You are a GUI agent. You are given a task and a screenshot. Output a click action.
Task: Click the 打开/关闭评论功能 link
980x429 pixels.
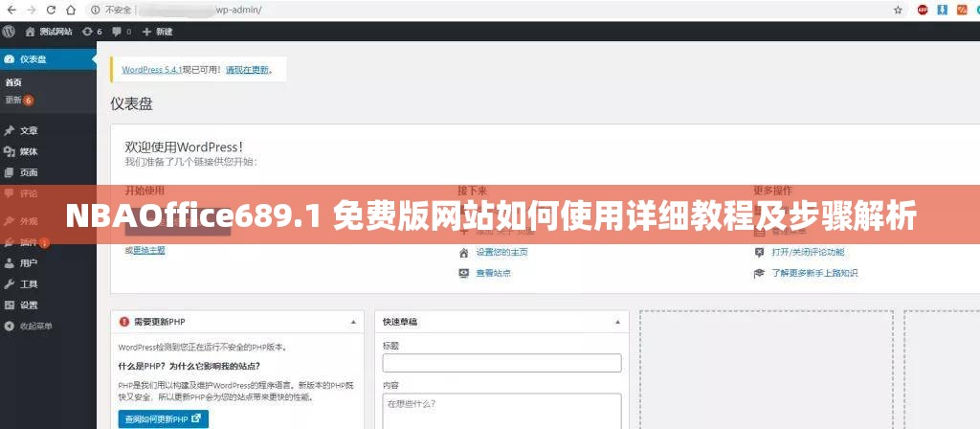(808, 252)
